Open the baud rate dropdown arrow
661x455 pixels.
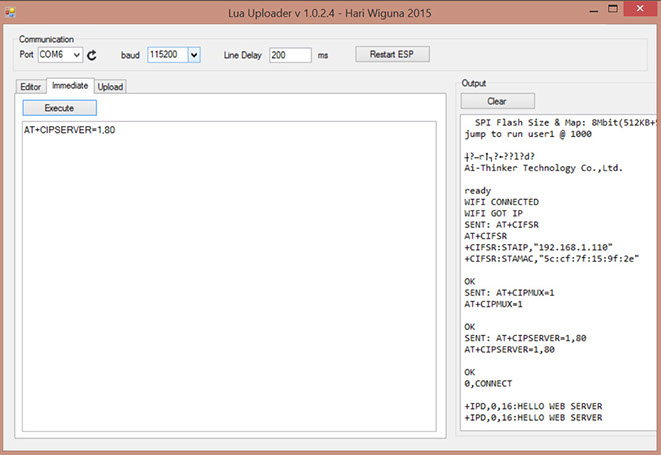click(x=194, y=55)
